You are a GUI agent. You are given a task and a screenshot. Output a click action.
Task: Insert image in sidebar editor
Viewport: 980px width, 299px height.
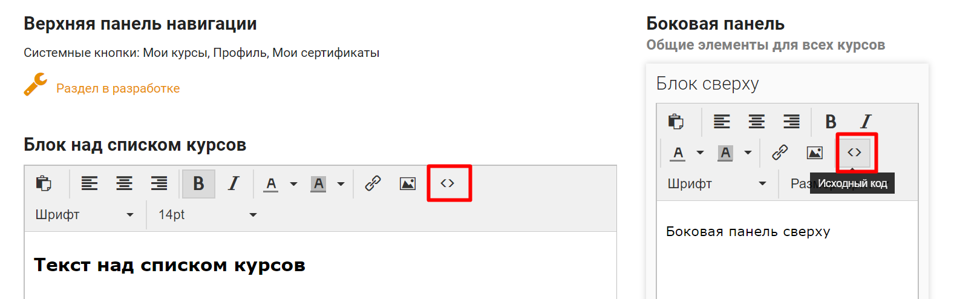815,153
